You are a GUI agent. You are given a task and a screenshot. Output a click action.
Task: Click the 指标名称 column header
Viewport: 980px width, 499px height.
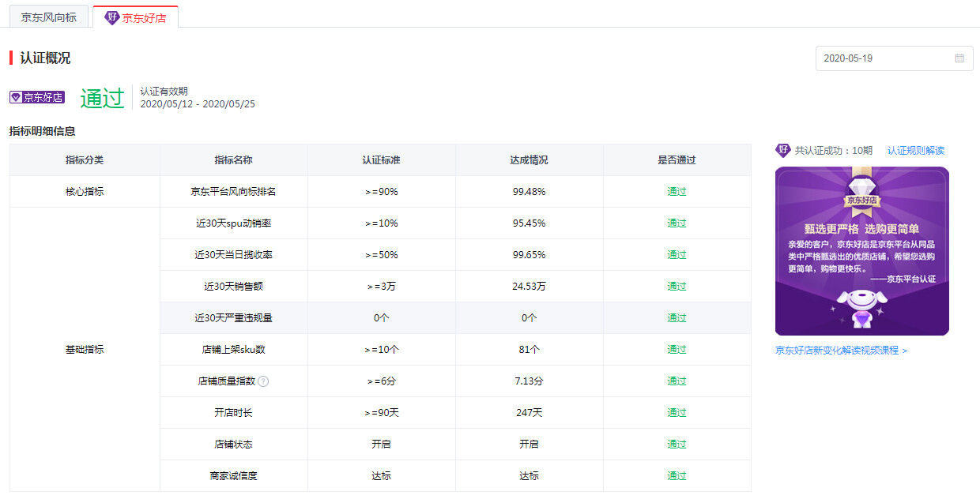coord(234,160)
